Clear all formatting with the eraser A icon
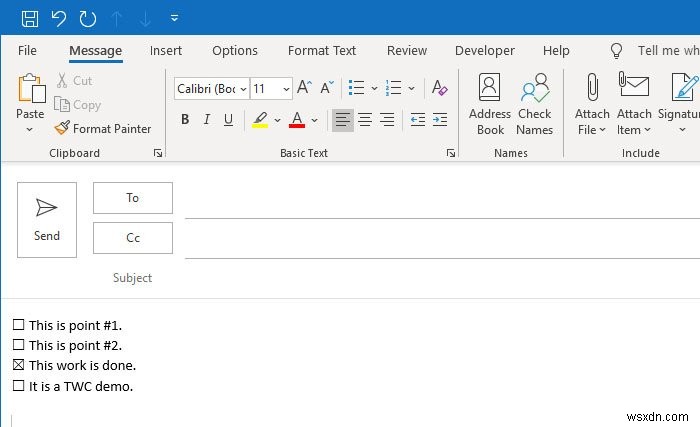700x427 pixels. 439,88
